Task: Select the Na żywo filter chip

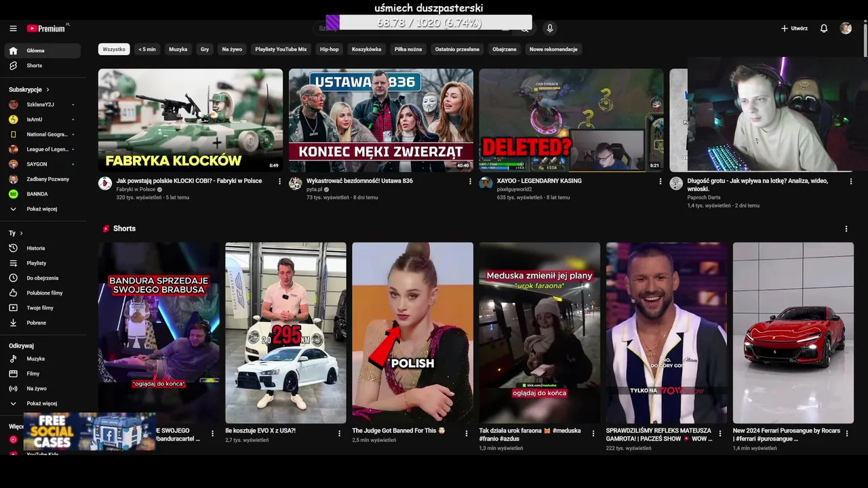Action: coord(232,49)
